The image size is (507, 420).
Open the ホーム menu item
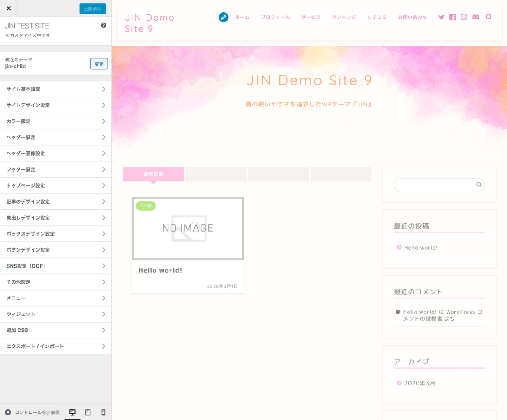pos(242,17)
